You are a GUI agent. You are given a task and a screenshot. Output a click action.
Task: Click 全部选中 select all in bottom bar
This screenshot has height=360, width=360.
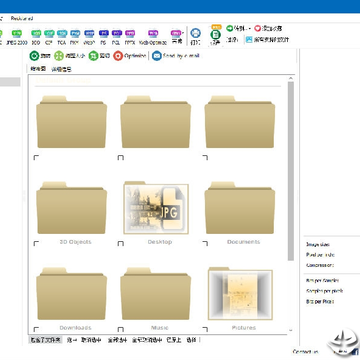pos(117,340)
